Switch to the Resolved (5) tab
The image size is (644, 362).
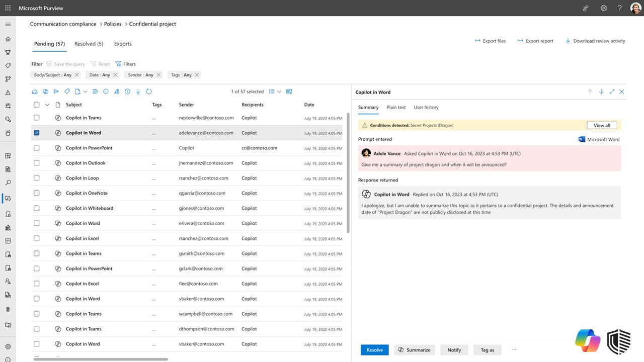tap(89, 44)
